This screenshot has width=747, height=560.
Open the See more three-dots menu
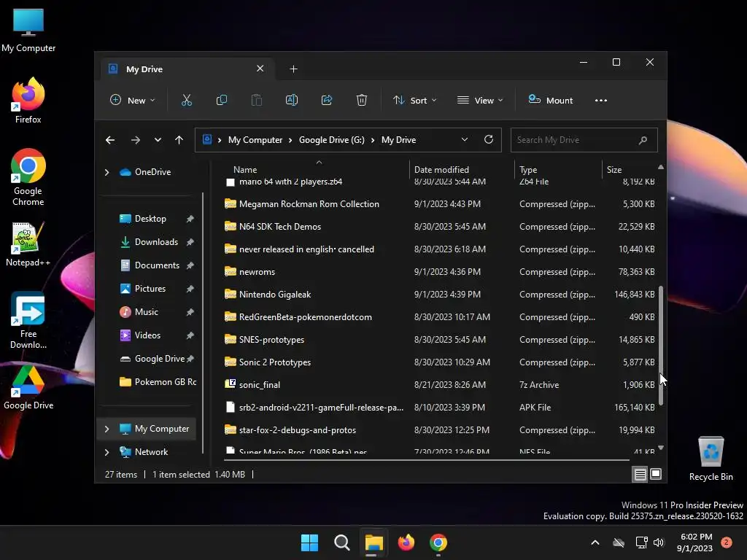pos(601,101)
